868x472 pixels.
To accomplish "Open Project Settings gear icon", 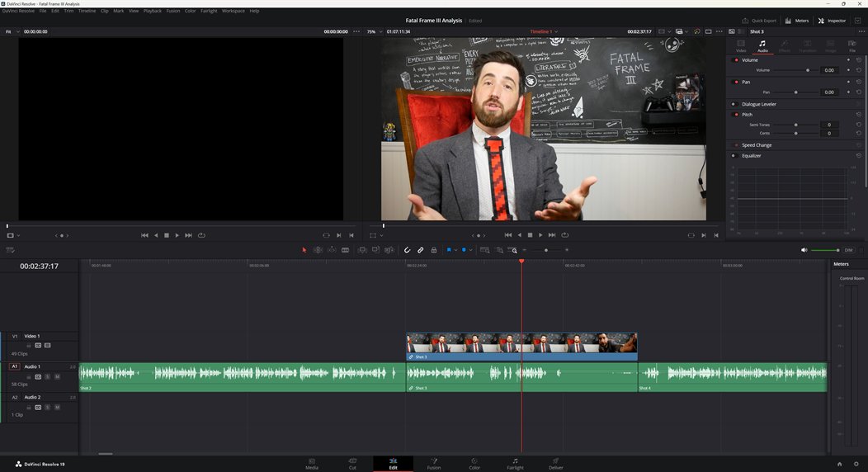I will point(856,464).
